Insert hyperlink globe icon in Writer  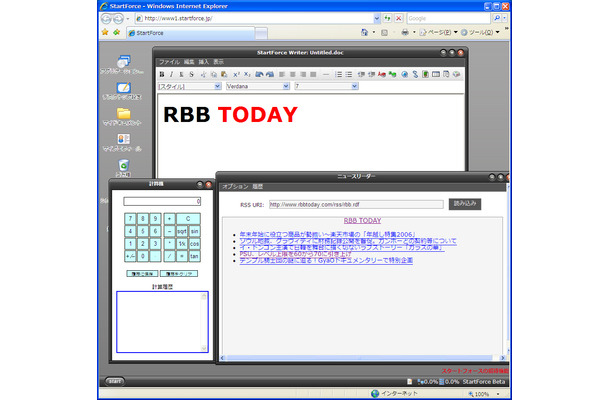[405, 74]
